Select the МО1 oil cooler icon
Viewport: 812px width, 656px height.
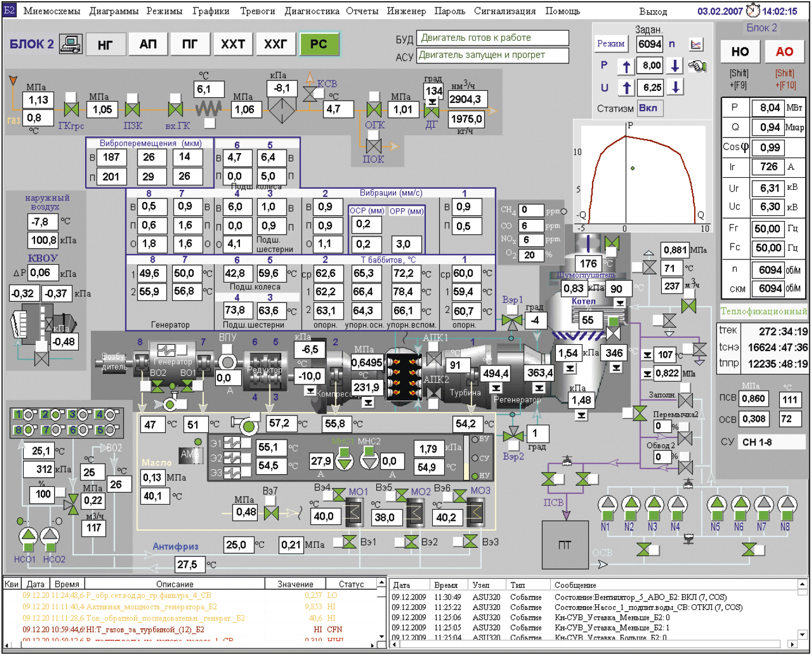[354, 512]
